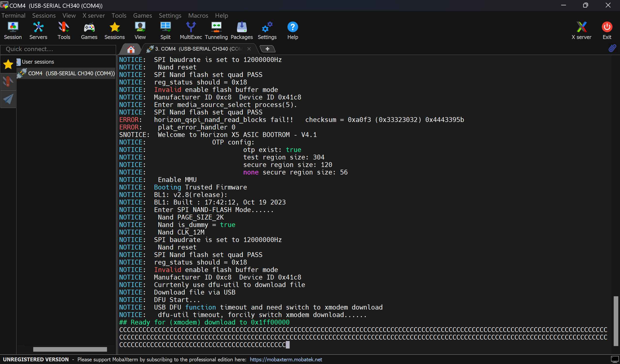Open the Tools toolbar icon

pyautogui.click(x=64, y=30)
